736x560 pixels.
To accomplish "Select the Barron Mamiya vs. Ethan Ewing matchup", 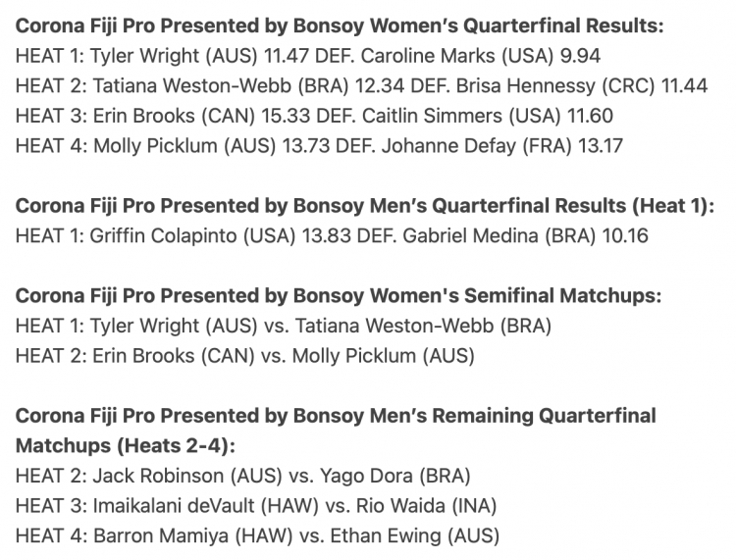I will pyautogui.click(x=257, y=536).
